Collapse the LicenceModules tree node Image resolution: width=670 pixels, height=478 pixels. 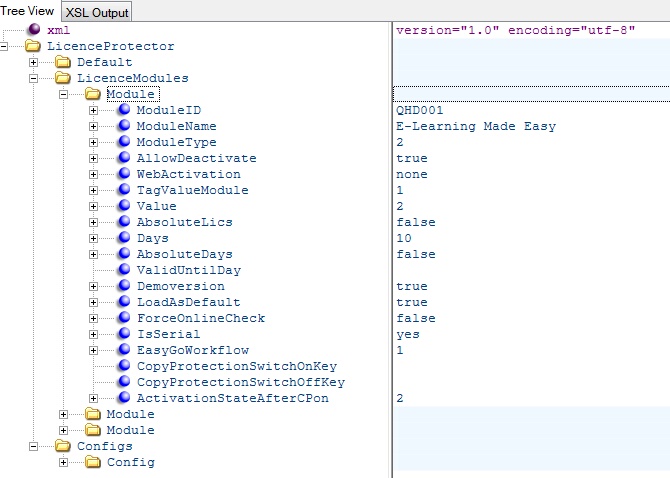(x=34, y=78)
